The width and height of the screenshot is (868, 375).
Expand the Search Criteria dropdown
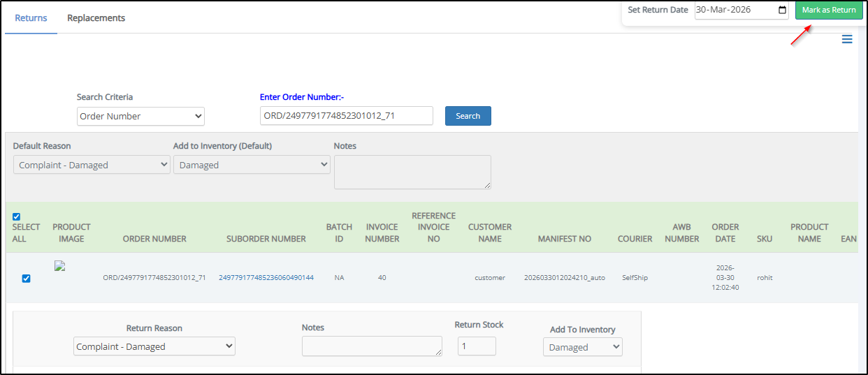(x=140, y=116)
